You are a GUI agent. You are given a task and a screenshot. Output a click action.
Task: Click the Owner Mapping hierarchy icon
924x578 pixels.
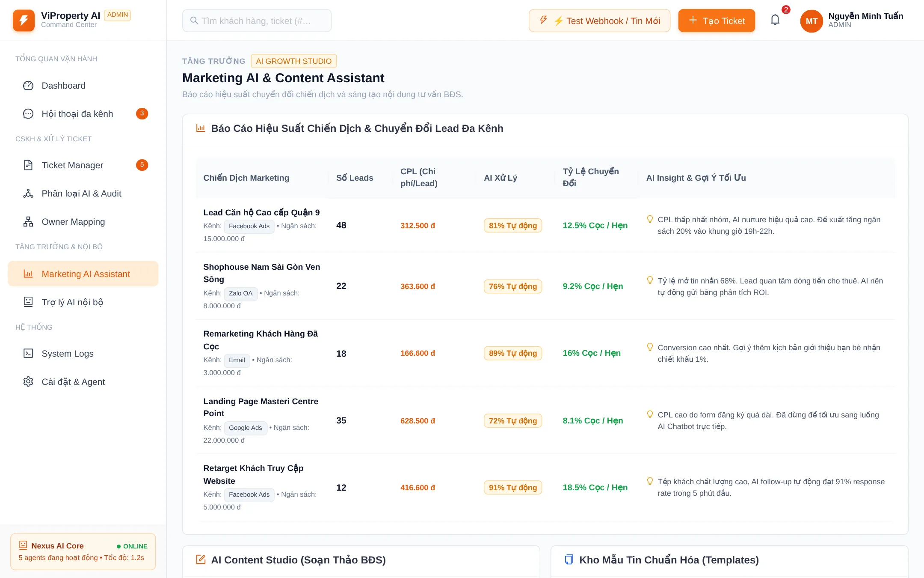coord(28,222)
